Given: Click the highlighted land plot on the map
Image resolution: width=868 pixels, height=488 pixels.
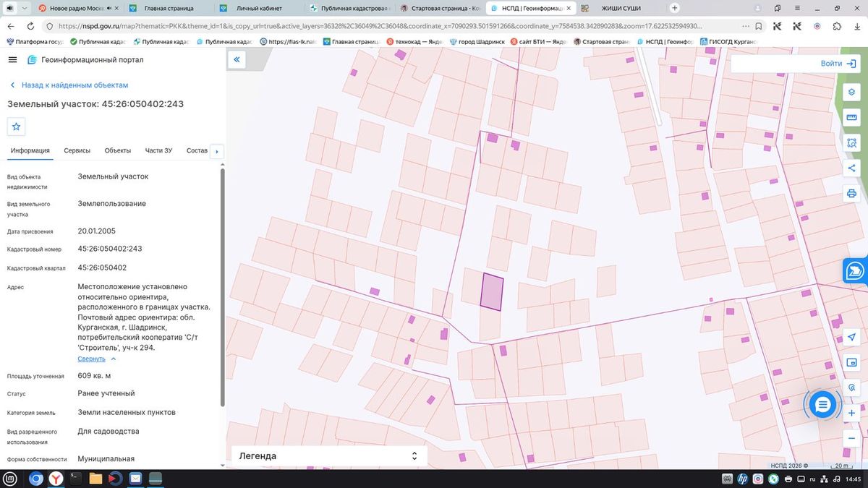Looking at the screenshot, I should [492, 291].
